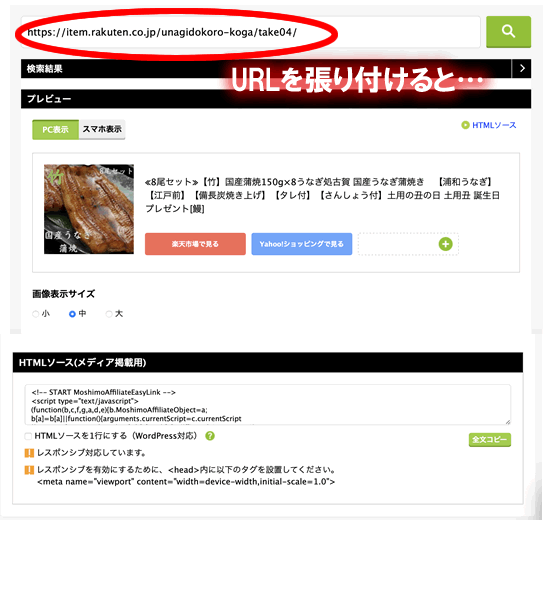Click the orange レスポンシブ対応 notice icon
This screenshot has height=600, width=550.
pos(29,453)
